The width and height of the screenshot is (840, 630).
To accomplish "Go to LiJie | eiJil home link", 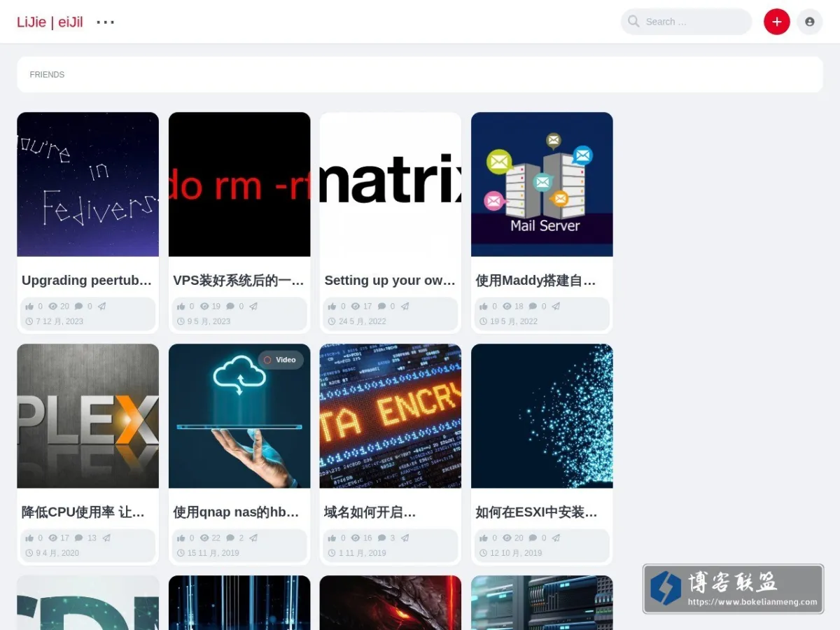I will [50, 22].
